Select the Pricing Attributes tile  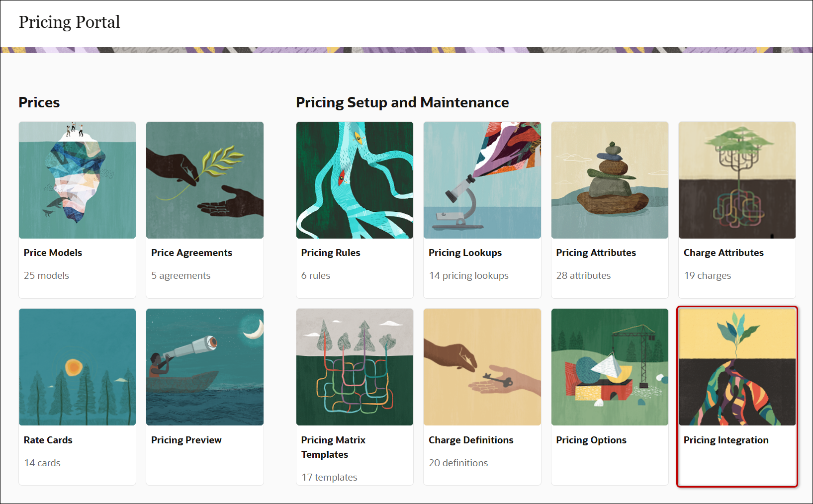click(610, 180)
